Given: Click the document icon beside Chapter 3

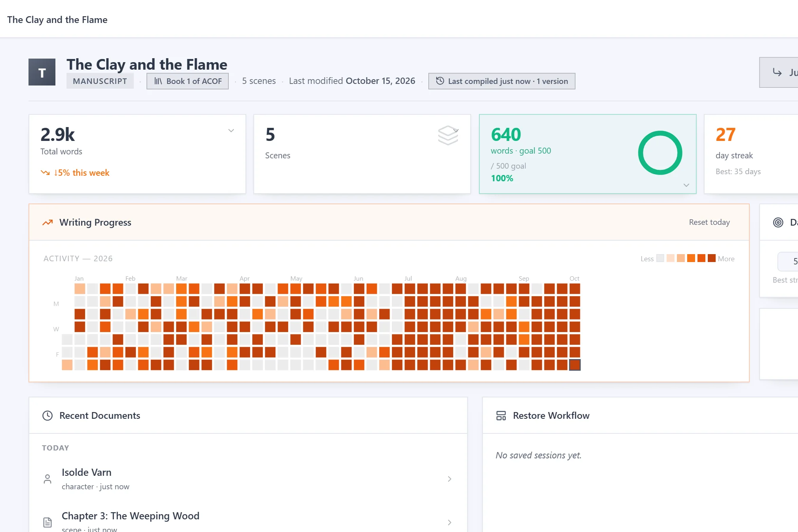Looking at the screenshot, I should click(47, 522).
